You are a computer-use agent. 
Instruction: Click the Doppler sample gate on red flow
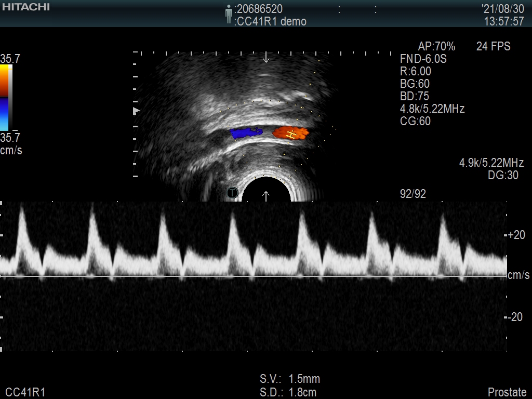tap(292, 134)
